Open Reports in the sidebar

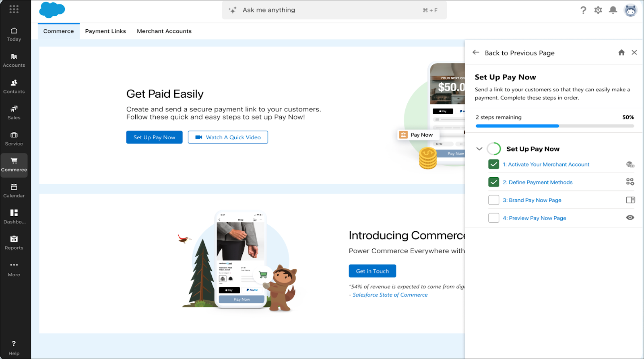[x=14, y=243]
